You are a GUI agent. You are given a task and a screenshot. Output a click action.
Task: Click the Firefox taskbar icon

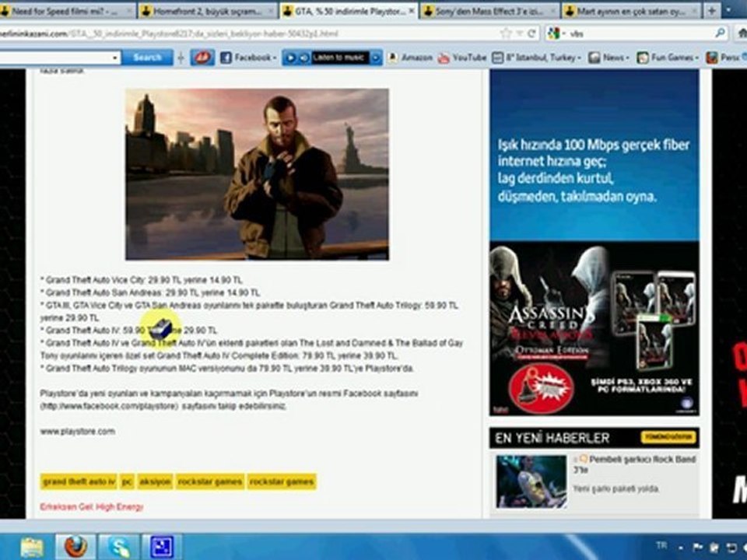pyautogui.click(x=75, y=547)
